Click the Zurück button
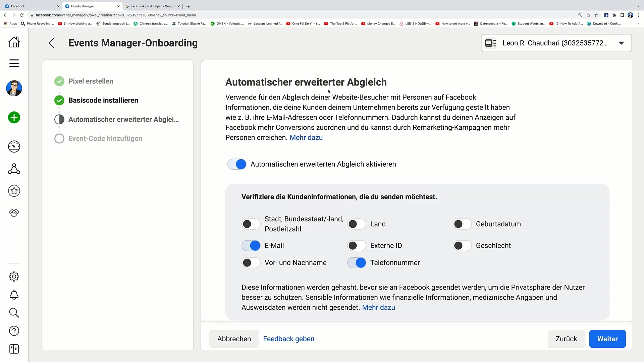 566,339
